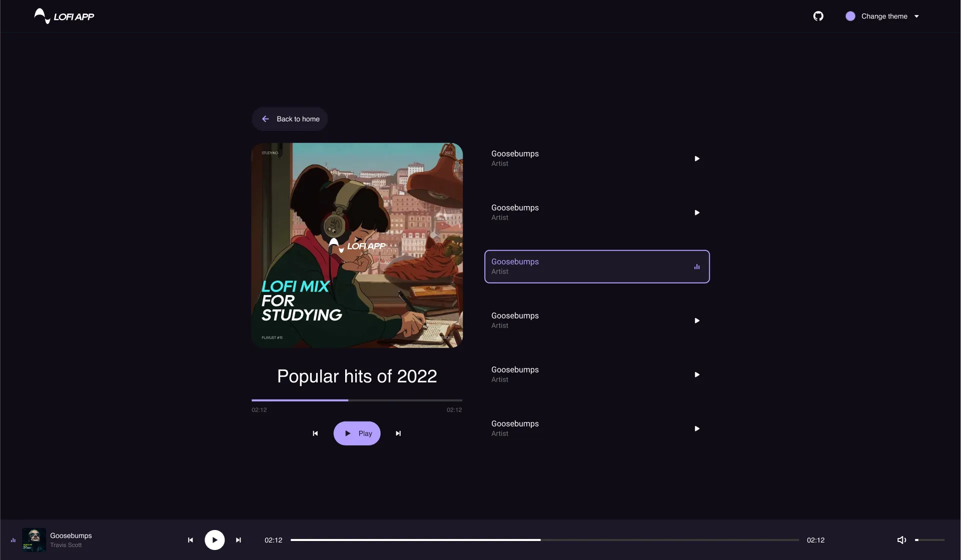Click the equalizer icon on the highlighted track
This screenshot has height=560, width=961.
(697, 266)
